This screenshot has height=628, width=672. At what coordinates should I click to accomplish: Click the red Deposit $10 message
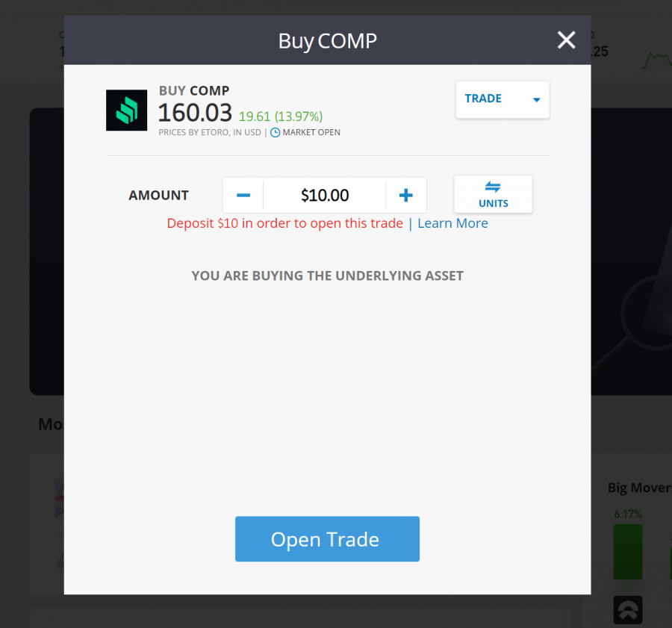(284, 223)
